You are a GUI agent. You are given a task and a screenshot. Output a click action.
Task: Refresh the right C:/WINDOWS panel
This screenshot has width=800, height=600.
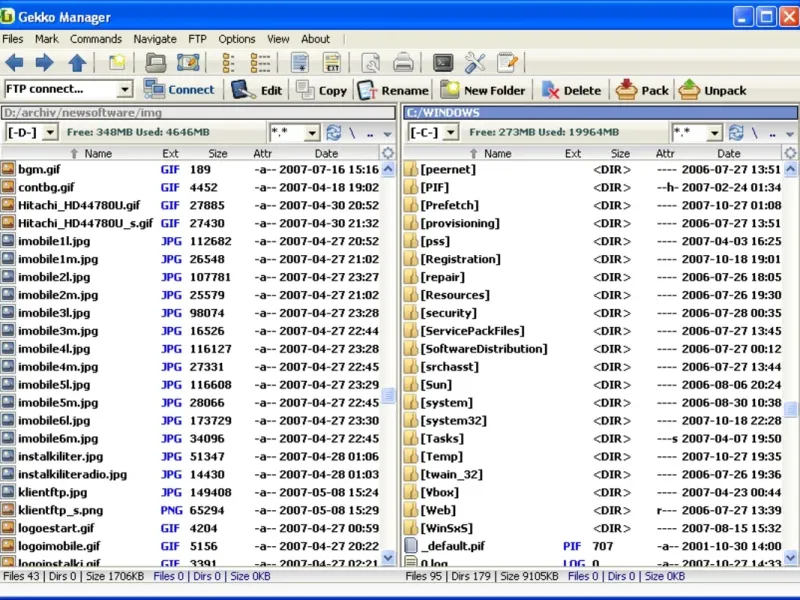click(x=736, y=132)
